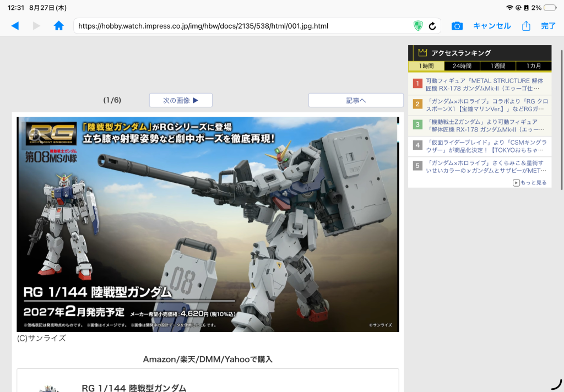Image resolution: width=564 pixels, height=392 pixels.
Task: Open rank 3 機動戦士Zガンダム article
Action: (x=480, y=126)
